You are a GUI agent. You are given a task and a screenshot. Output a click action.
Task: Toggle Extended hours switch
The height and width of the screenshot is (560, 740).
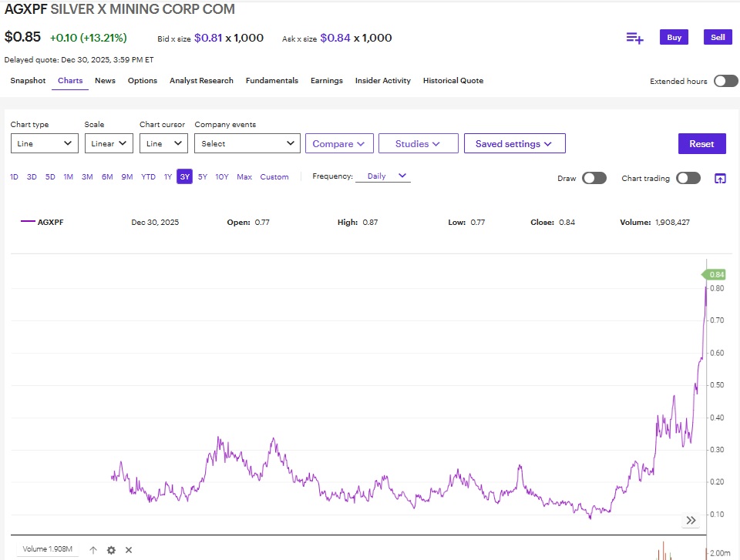tap(726, 81)
